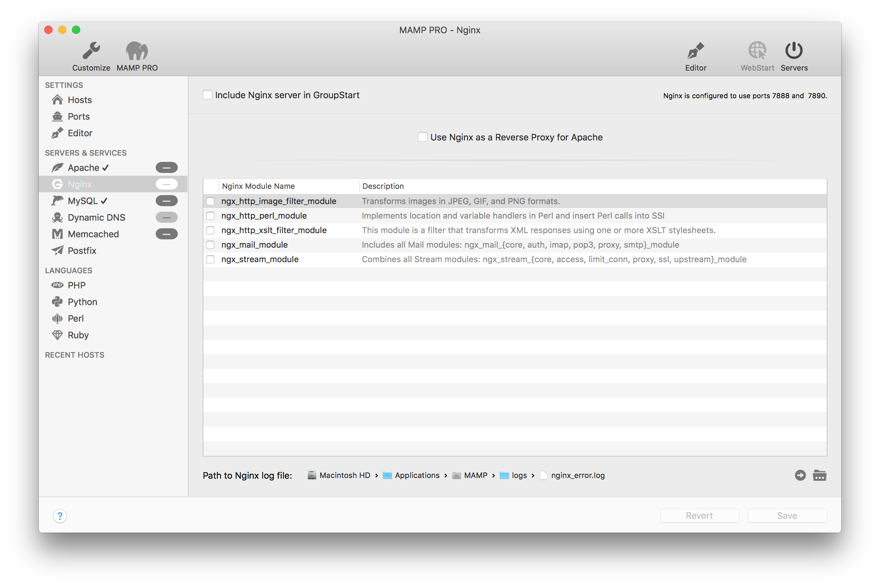Open the Customize wrench toolbar icon
The image size is (880, 588).
[91, 50]
